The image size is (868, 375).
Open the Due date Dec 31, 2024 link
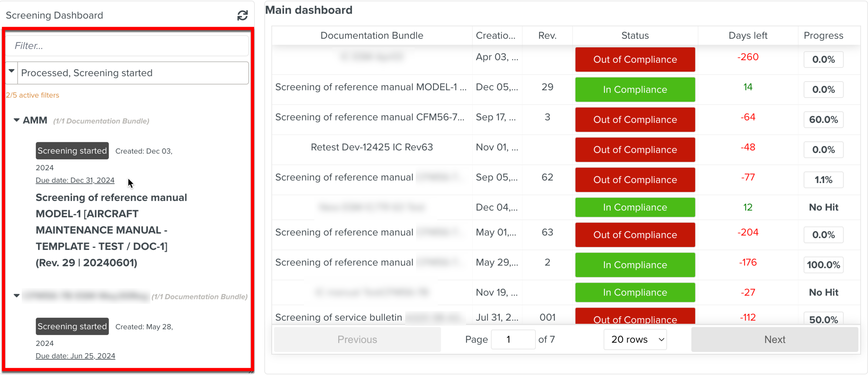(x=75, y=180)
